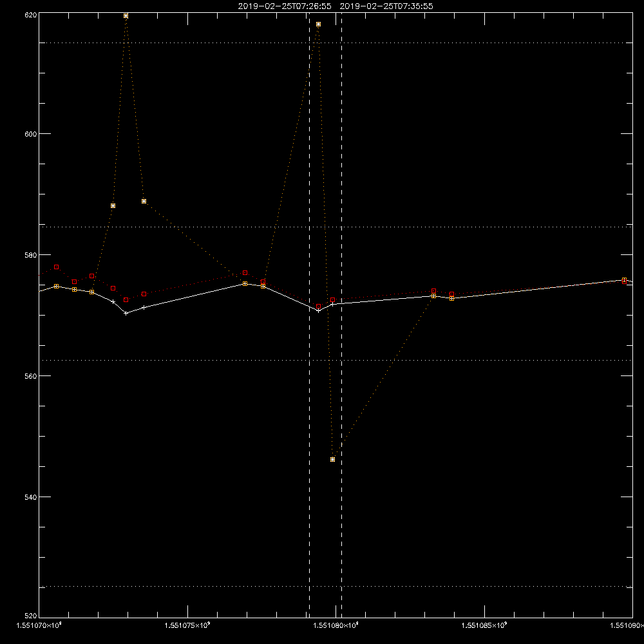Click the y-axis label 580
This screenshot has height=644, width=644.
point(31,255)
